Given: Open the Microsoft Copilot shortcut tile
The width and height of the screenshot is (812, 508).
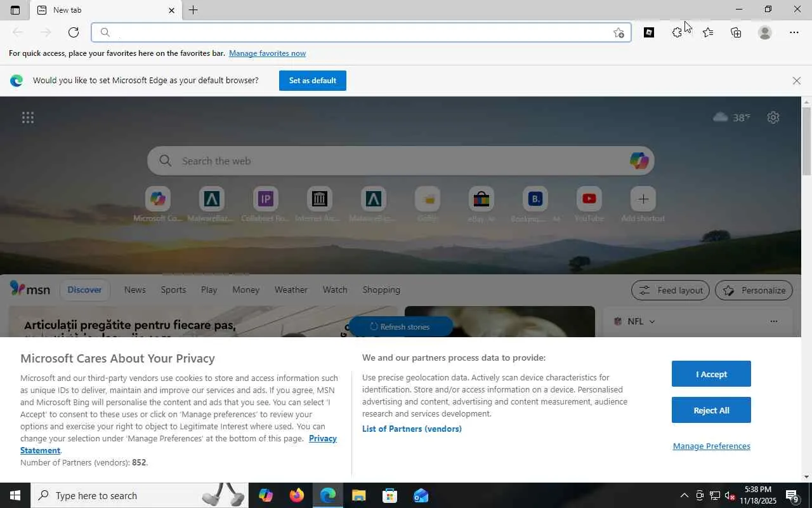Looking at the screenshot, I should 158,204.
